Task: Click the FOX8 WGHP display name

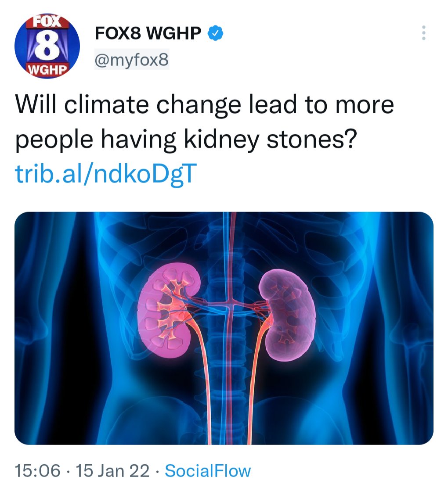Action: click(148, 33)
